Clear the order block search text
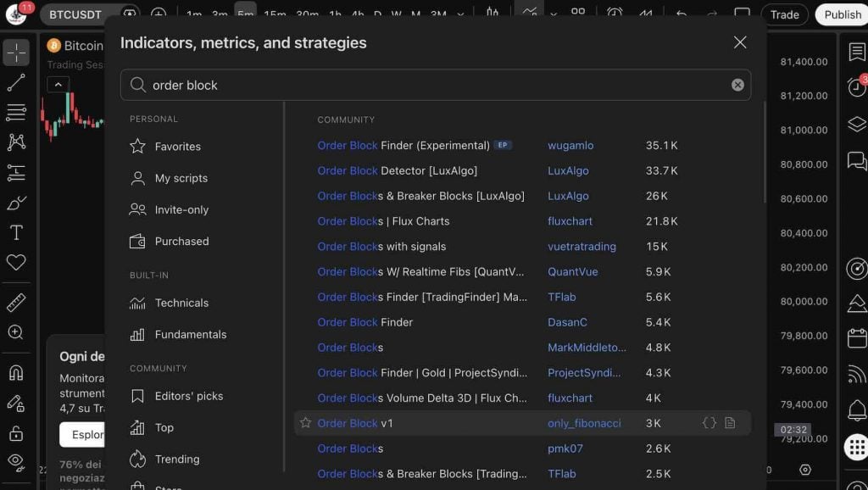Screen dimensions: 868x490 click(737, 85)
